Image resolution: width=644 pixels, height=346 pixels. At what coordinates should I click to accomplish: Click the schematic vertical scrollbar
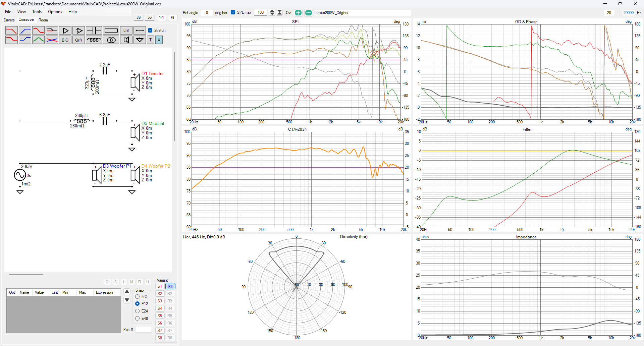(x=175, y=97)
